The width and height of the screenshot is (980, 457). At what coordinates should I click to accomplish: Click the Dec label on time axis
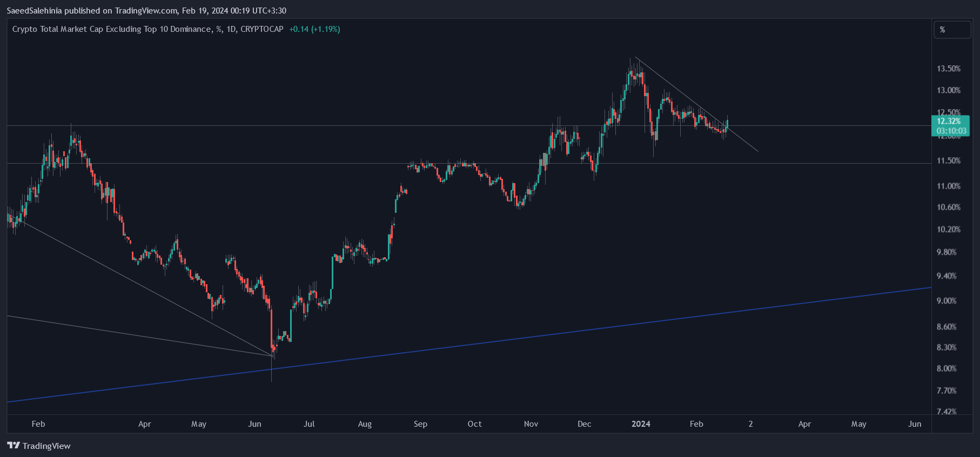[x=584, y=424]
